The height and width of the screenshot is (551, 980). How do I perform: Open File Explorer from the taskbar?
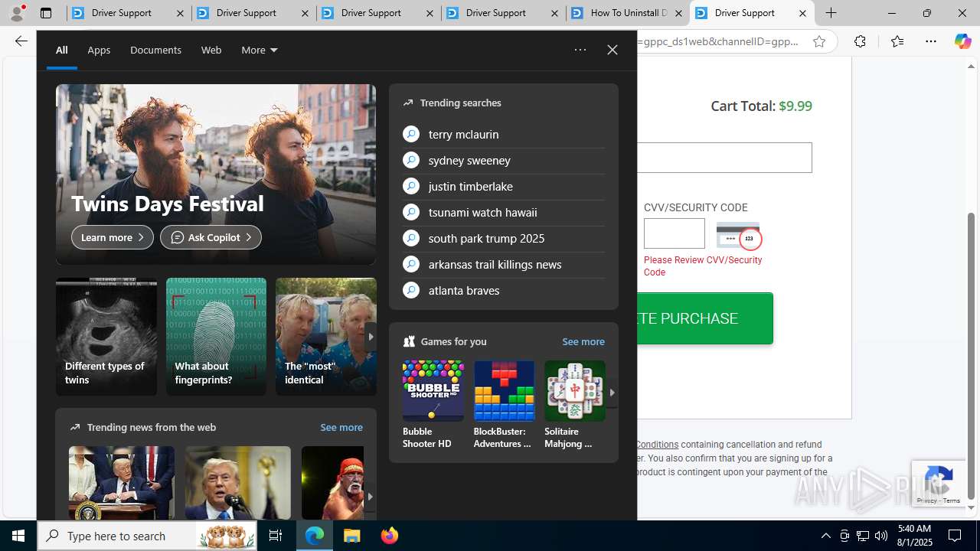click(x=351, y=536)
